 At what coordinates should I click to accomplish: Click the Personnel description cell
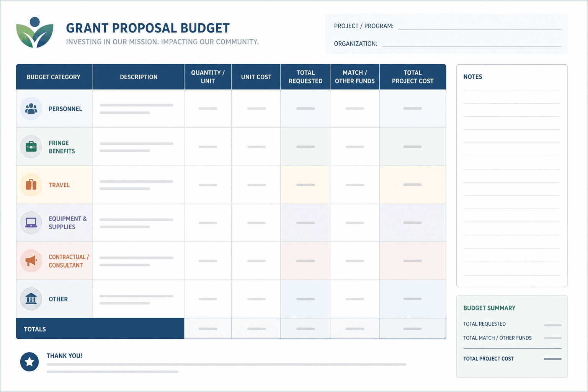tap(139, 109)
